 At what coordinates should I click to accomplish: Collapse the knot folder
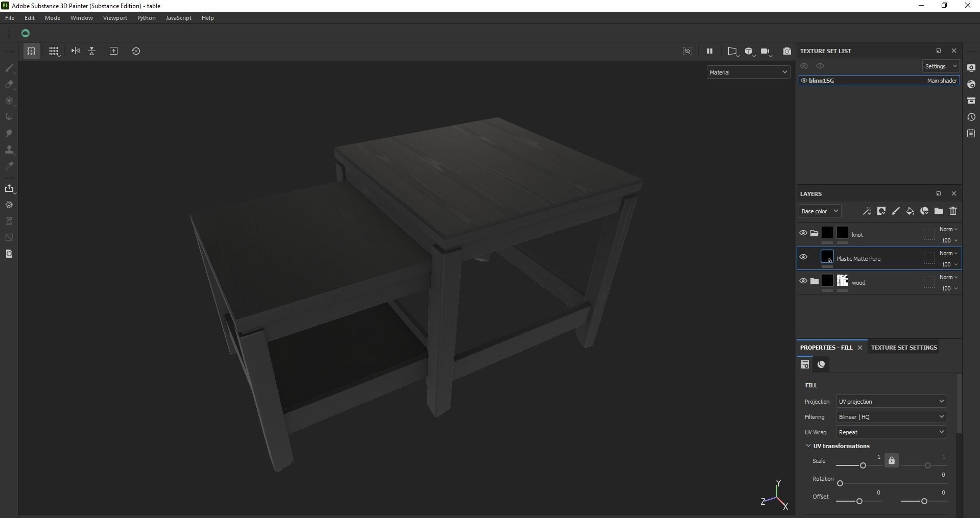pyautogui.click(x=815, y=233)
